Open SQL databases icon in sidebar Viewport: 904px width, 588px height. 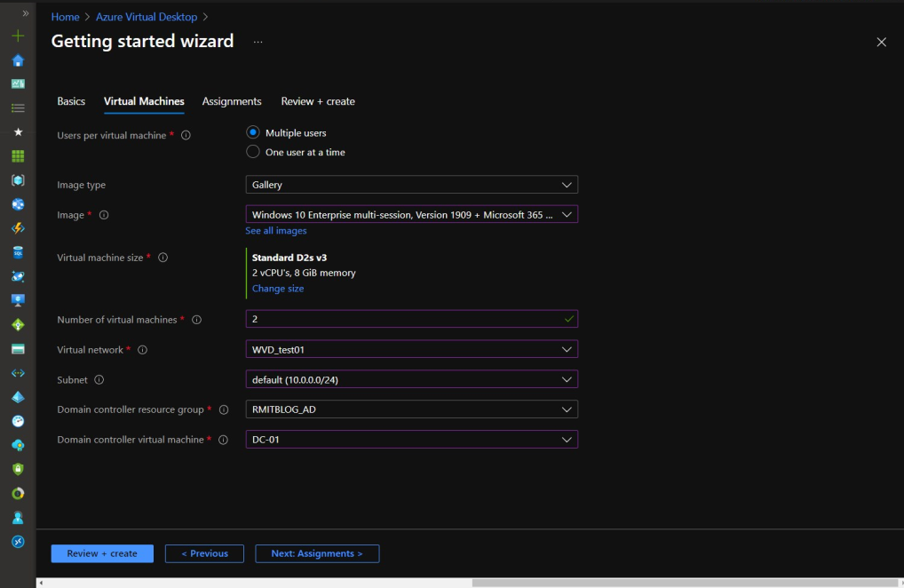pos(18,252)
